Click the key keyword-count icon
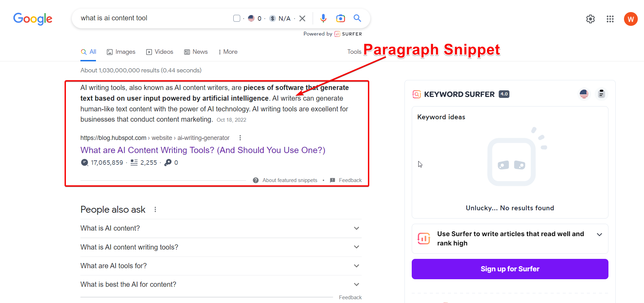 pyautogui.click(x=168, y=162)
